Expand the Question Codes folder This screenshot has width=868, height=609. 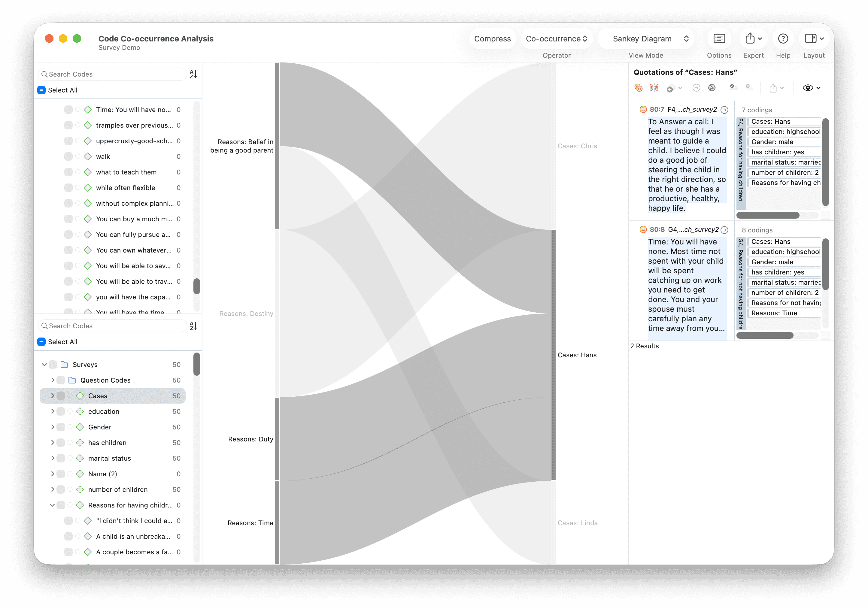(x=53, y=380)
